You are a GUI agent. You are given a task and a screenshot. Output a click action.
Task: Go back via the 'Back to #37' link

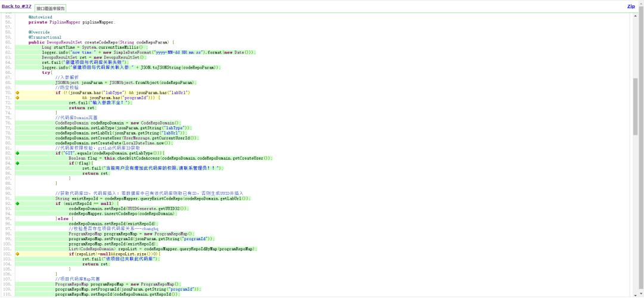pos(17,6)
